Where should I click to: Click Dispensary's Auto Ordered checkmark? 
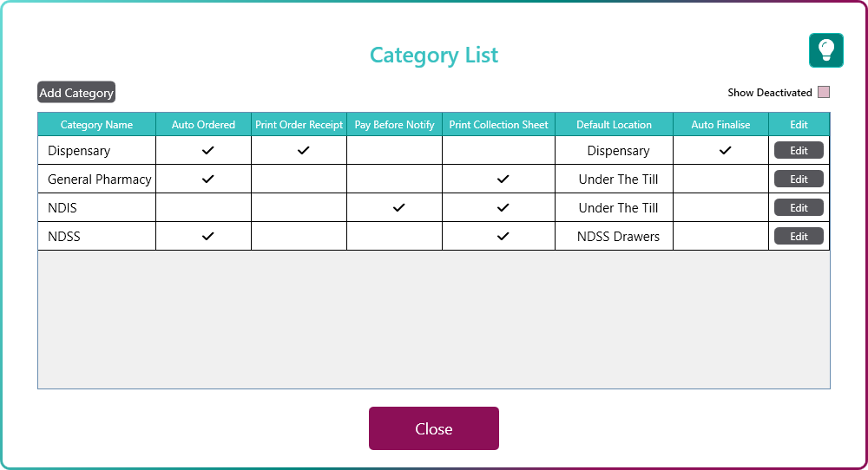[207, 151]
